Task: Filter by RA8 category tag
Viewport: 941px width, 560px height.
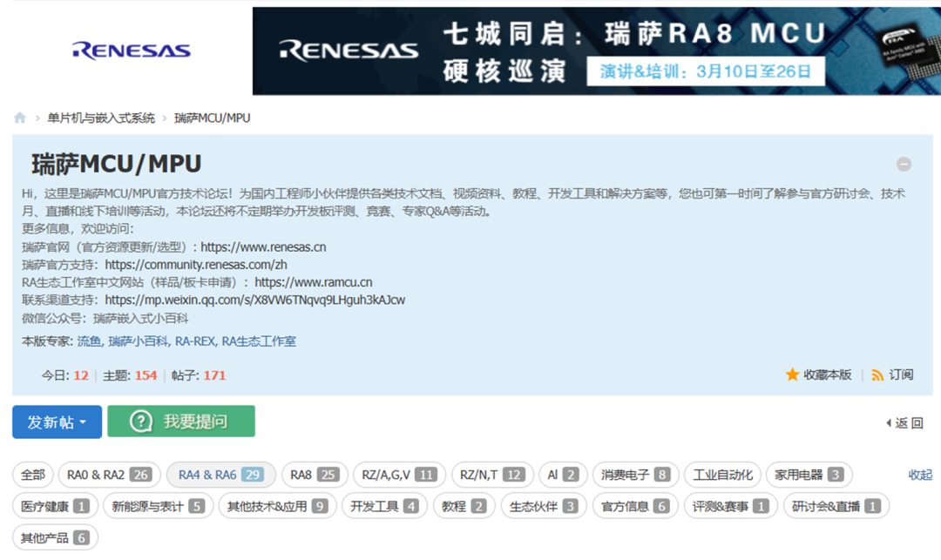Action: 314,475
